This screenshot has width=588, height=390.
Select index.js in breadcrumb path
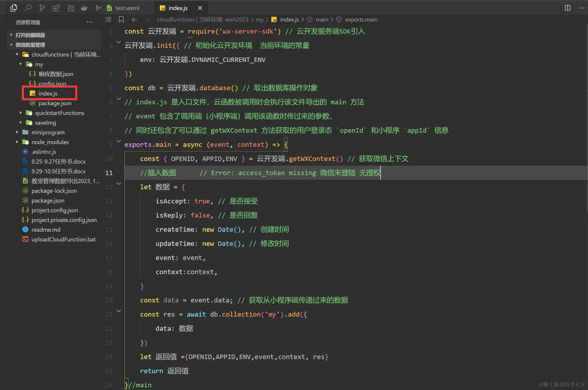tap(289, 19)
